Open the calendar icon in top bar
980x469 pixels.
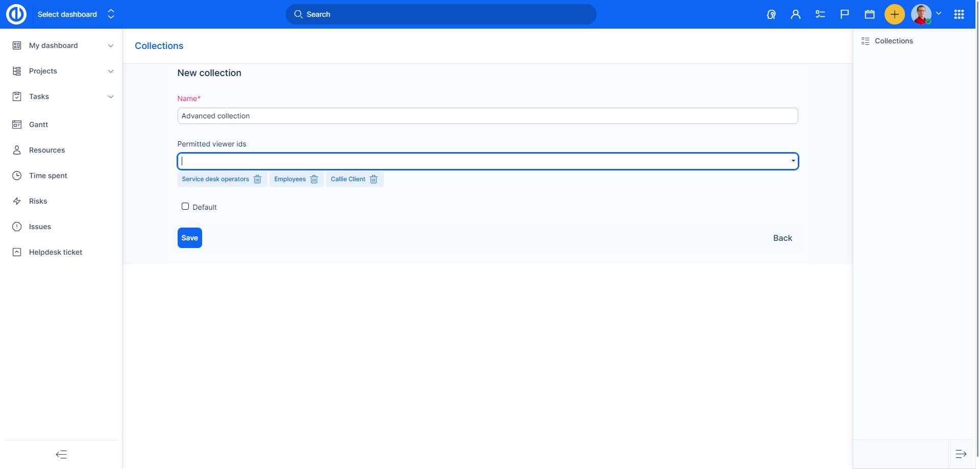870,14
